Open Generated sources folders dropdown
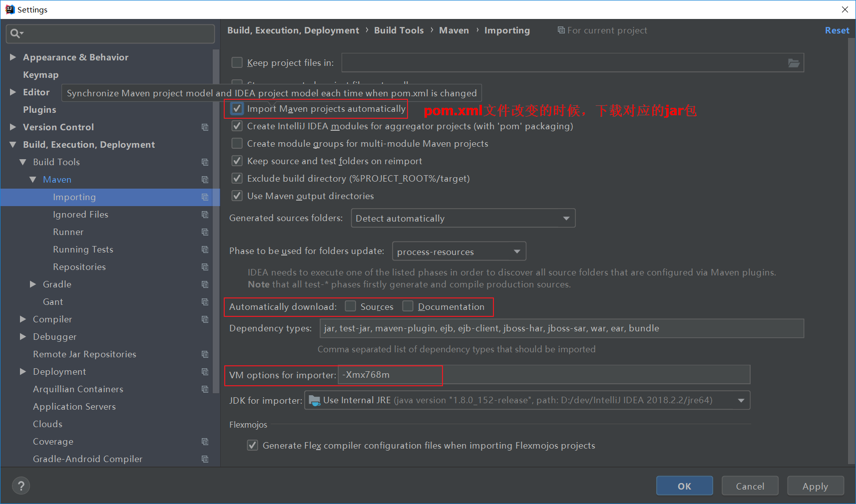Image resolution: width=856 pixels, height=504 pixels. click(x=463, y=218)
